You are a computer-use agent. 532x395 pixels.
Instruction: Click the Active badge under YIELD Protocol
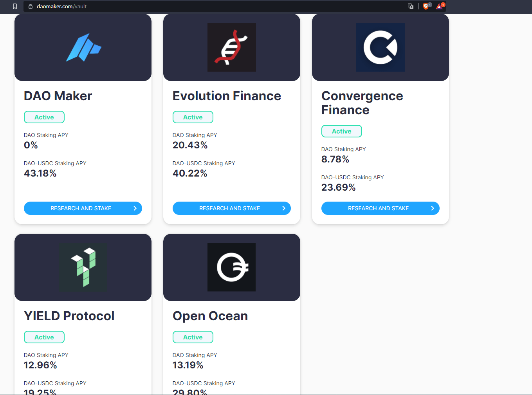(44, 337)
